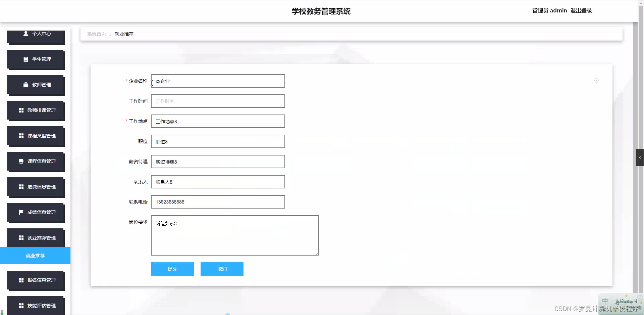
Task: Click the flag icon beside 成绩信息管理
Action: [x=21, y=212]
